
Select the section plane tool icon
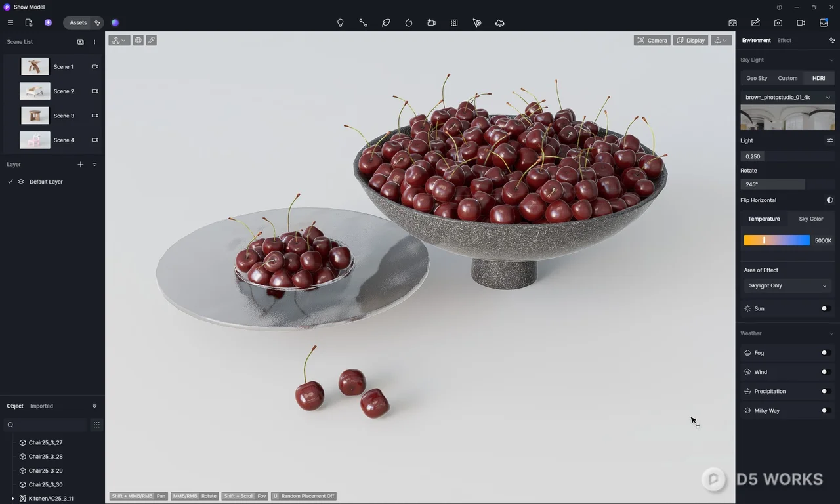click(x=454, y=22)
